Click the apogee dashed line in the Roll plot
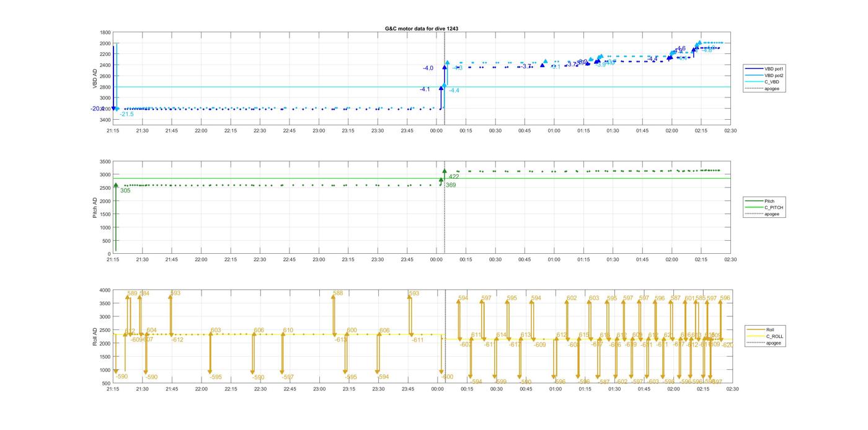868x430 pixels. tap(445, 336)
